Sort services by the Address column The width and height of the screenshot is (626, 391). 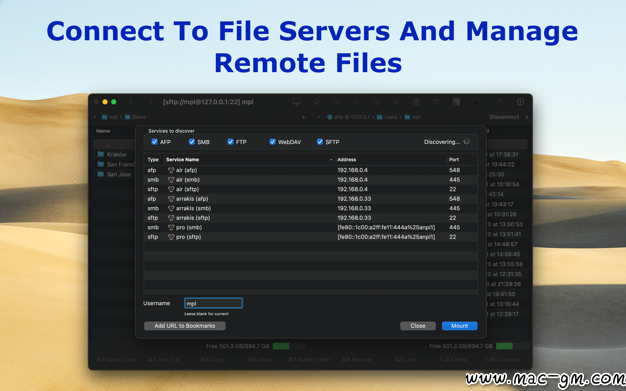pyautogui.click(x=347, y=159)
